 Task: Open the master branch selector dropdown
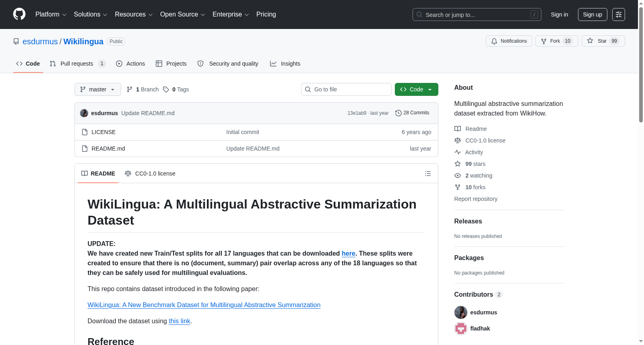(x=98, y=89)
